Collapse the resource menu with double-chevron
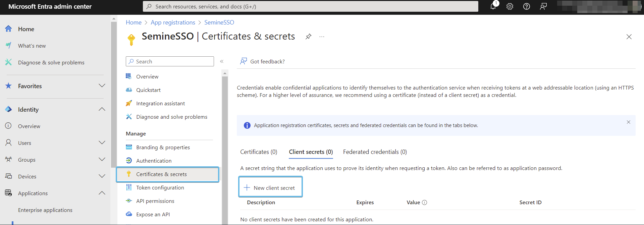Viewport: 644px width, 225px height. pos(222,61)
